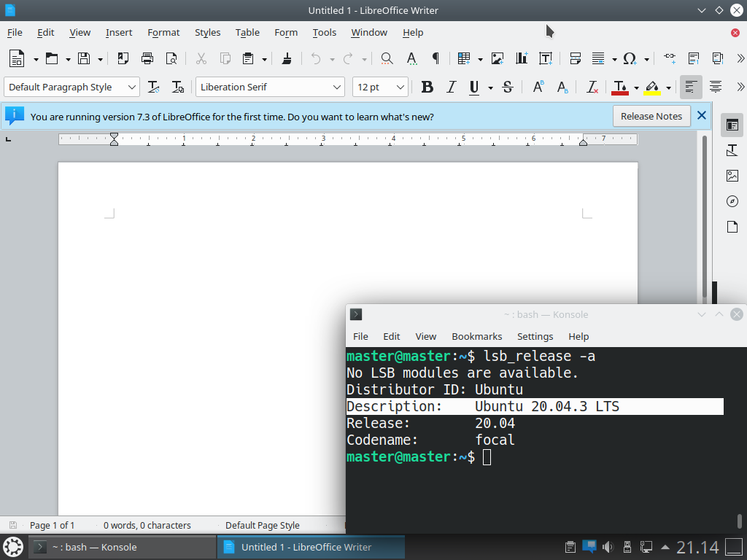The height and width of the screenshot is (560, 747).
Task: Apply Subscript formatting
Action: 562,87
